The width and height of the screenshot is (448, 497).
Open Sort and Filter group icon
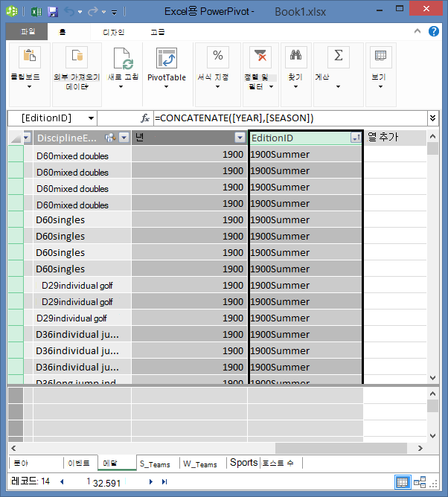[x=260, y=57]
